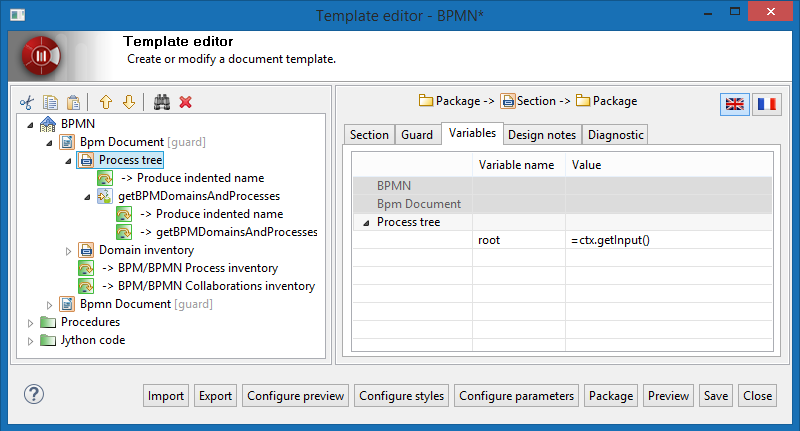Delete node with red X icon
800x431 pixels.
pos(186,103)
